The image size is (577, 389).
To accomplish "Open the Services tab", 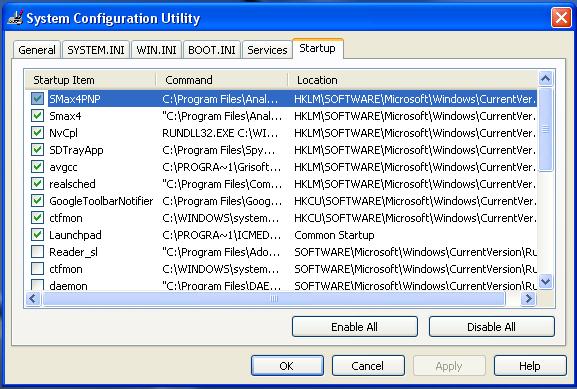I will [267, 50].
